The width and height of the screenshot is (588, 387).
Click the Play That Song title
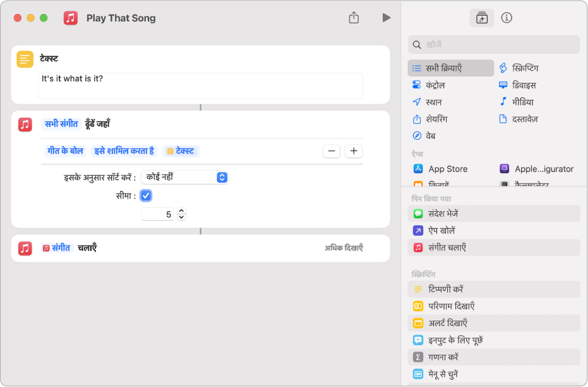pos(121,18)
